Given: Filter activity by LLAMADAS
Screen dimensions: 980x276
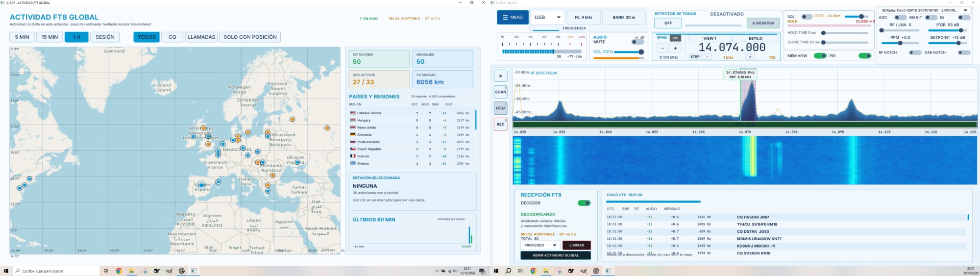Looking at the screenshot, I should (x=201, y=37).
